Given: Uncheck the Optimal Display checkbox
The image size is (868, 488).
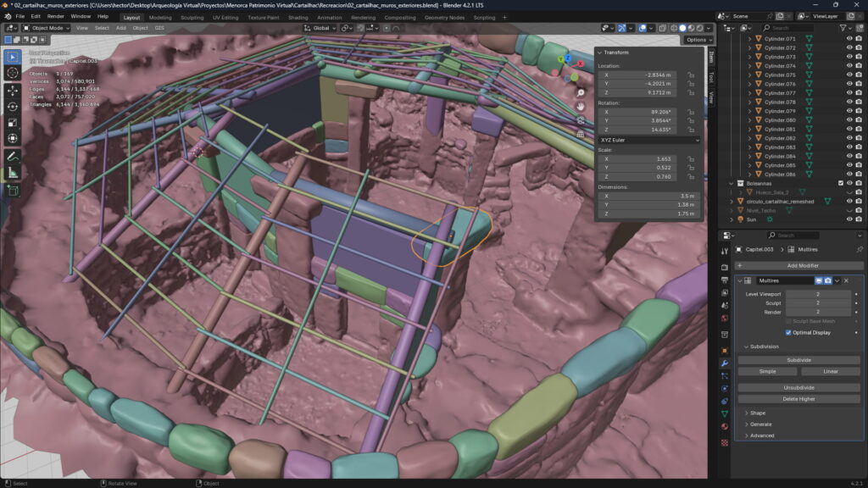Looking at the screenshot, I should 788,332.
